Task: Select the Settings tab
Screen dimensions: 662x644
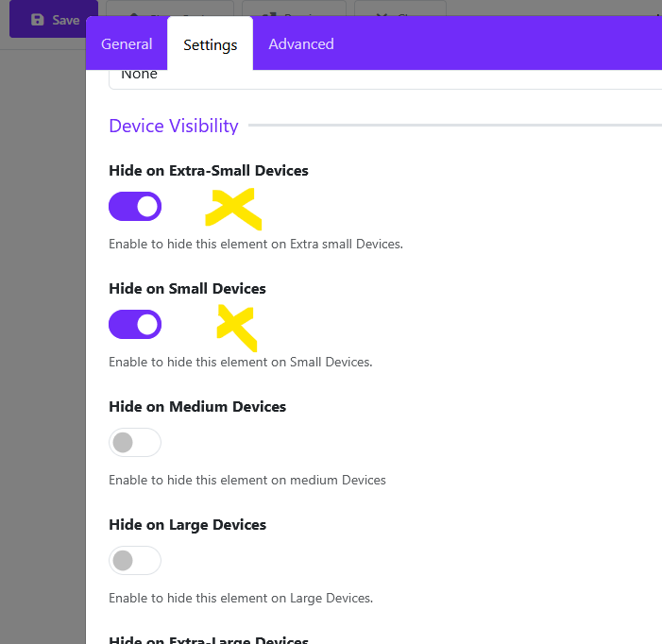Action: click(x=210, y=44)
